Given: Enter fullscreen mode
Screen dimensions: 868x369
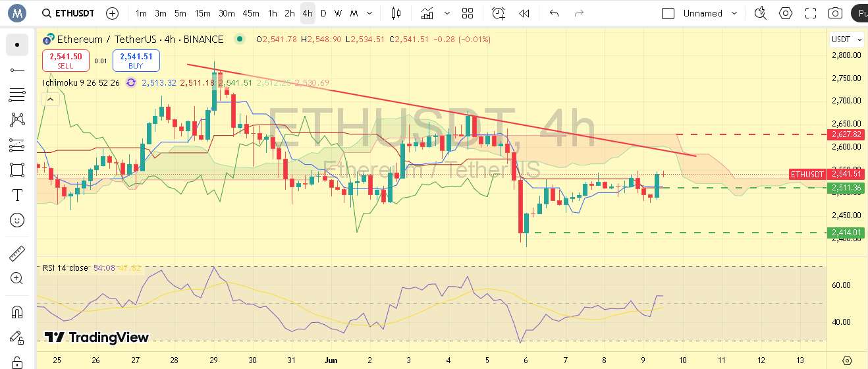Looking at the screenshot, I should pyautogui.click(x=811, y=13).
